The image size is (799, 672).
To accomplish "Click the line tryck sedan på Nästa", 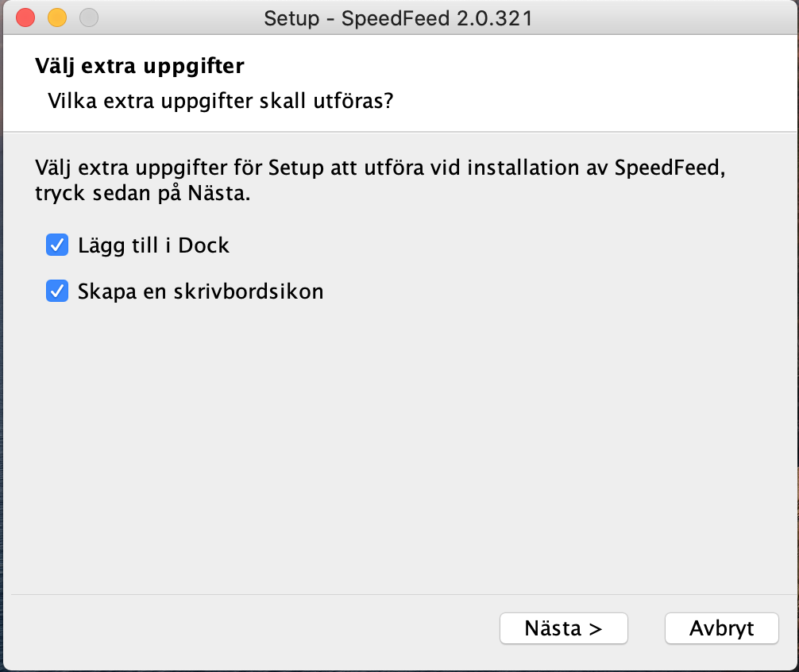I will click(143, 193).
